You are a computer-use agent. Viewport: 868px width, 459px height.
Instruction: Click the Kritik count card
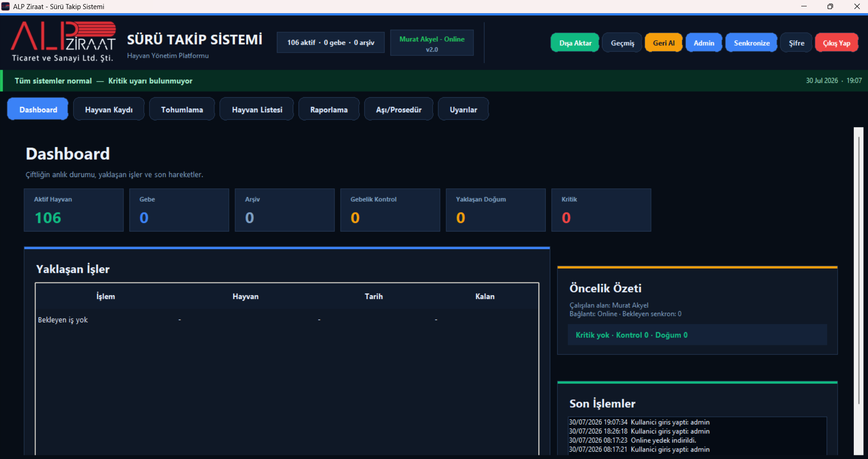601,210
